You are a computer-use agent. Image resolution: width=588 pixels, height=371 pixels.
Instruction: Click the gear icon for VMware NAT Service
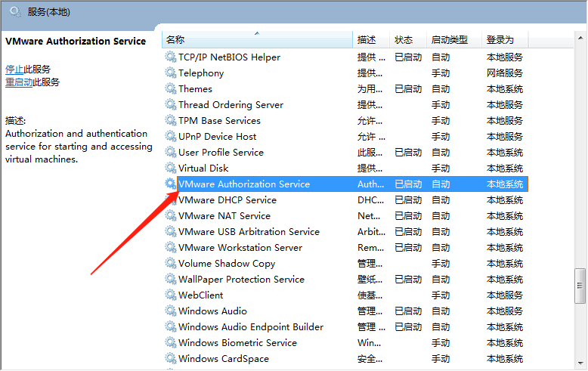point(171,215)
